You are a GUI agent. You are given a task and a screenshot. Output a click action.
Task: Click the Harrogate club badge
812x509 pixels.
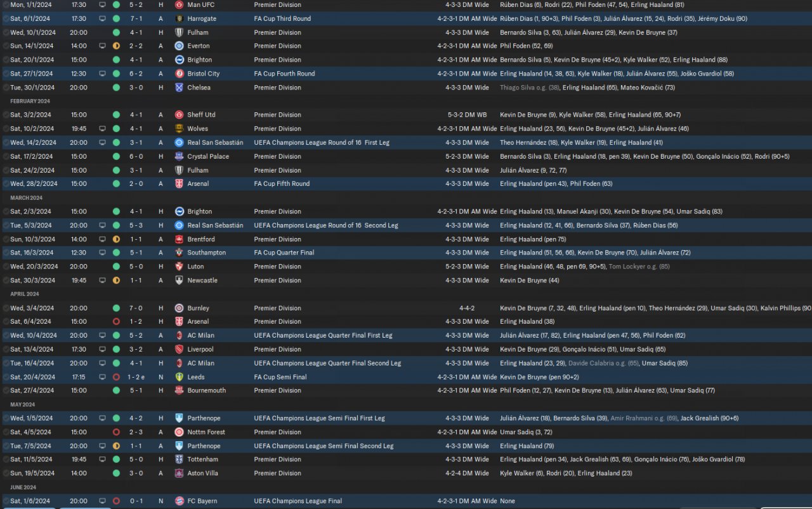(180, 18)
